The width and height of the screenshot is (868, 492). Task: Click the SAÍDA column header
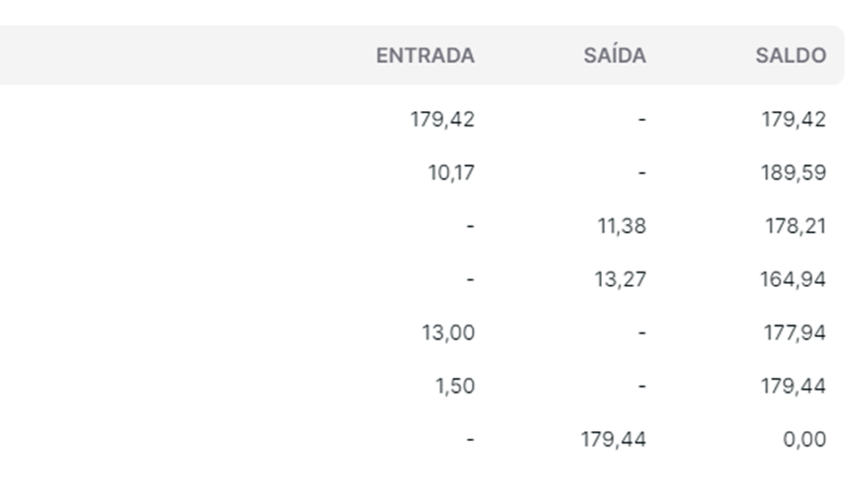(615, 56)
